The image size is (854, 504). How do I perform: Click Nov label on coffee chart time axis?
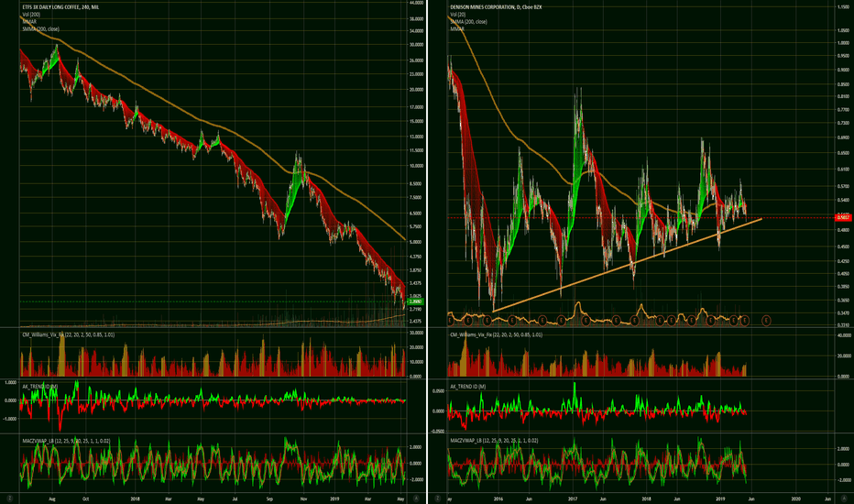point(303,499)
